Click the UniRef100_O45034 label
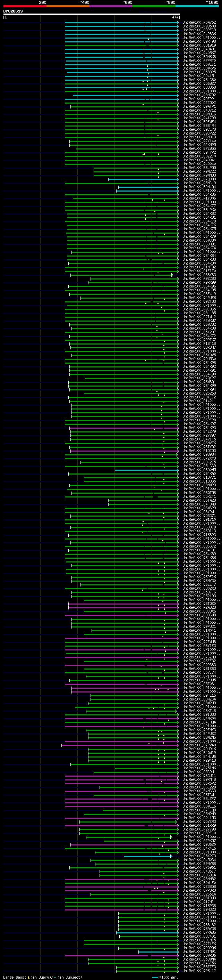The width and height of the screenshot is (222, 980). [x=199, y=860]
